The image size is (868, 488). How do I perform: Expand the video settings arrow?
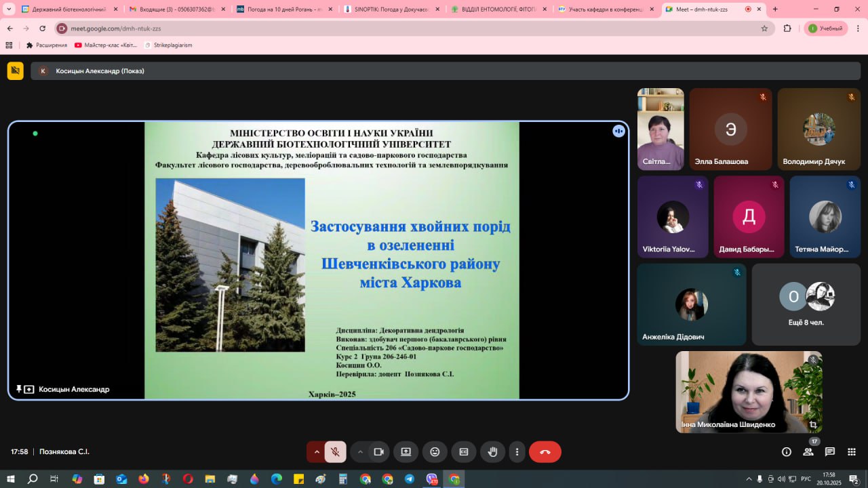coord(360,451)
